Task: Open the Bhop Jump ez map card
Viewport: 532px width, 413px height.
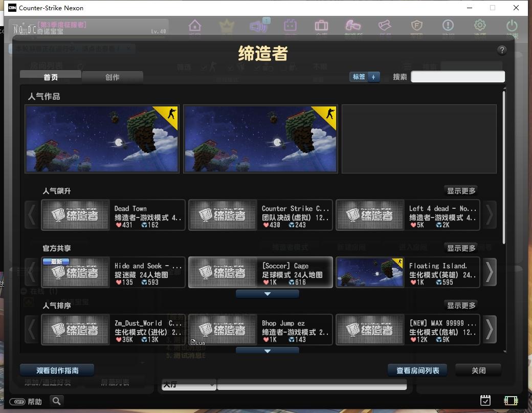Action: (260, 330)
